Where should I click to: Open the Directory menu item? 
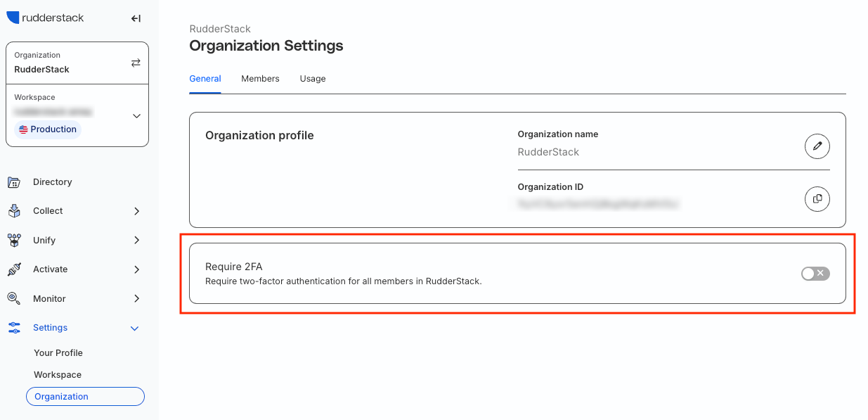click(x=53, y=182)
